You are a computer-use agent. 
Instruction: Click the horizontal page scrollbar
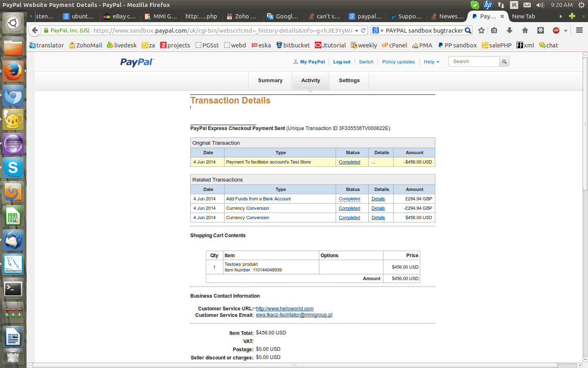pyautogui.click(x=295, y=365)
